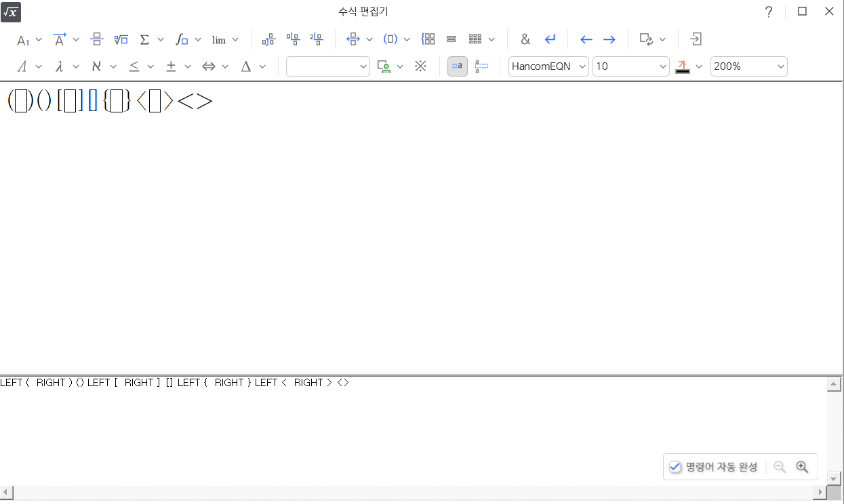Image resolution: width=844 pixels, height=504 pixels.
Task: Move to next item with right arrow
Action: tap(609, 39)
